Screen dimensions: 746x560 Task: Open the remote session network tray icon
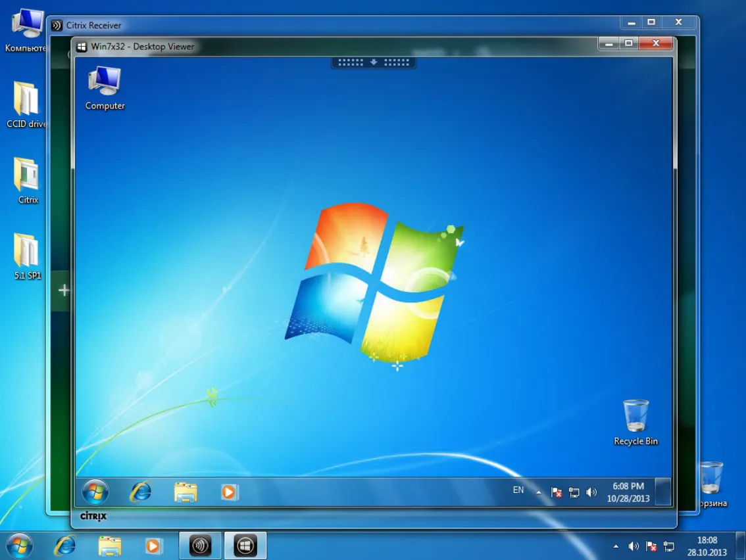pyautogui.click(x=574, y=492)
